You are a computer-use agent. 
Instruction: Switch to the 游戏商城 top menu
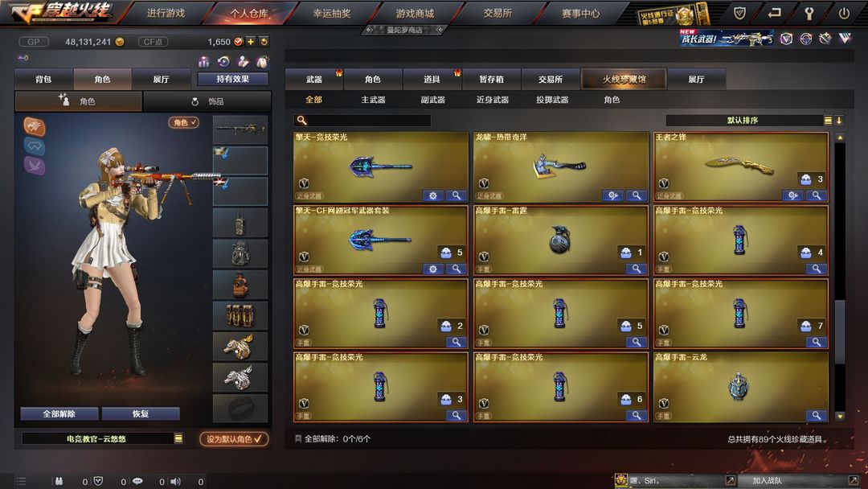415,14
